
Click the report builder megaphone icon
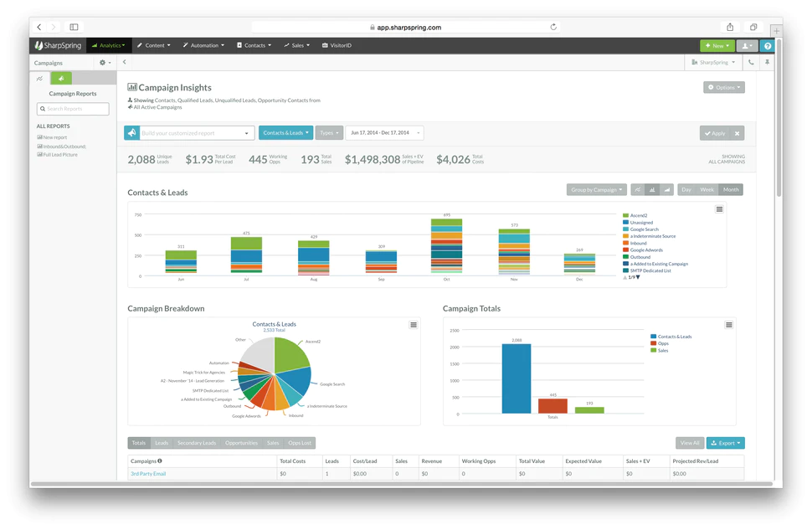tap(132, 132)
